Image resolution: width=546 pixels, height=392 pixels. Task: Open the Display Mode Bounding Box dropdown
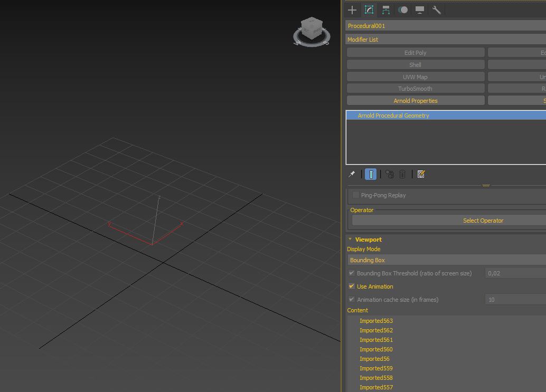[445, 260]
